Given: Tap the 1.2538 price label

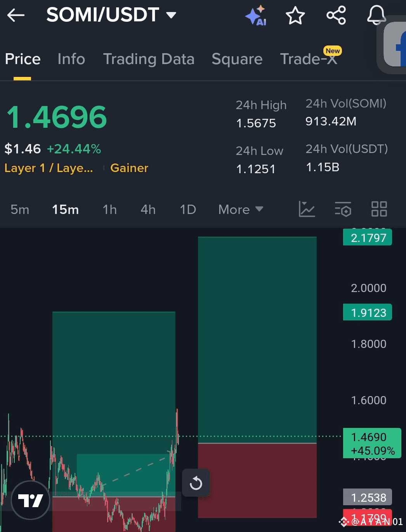Looking at the screenshot, I should coord(368,497).
